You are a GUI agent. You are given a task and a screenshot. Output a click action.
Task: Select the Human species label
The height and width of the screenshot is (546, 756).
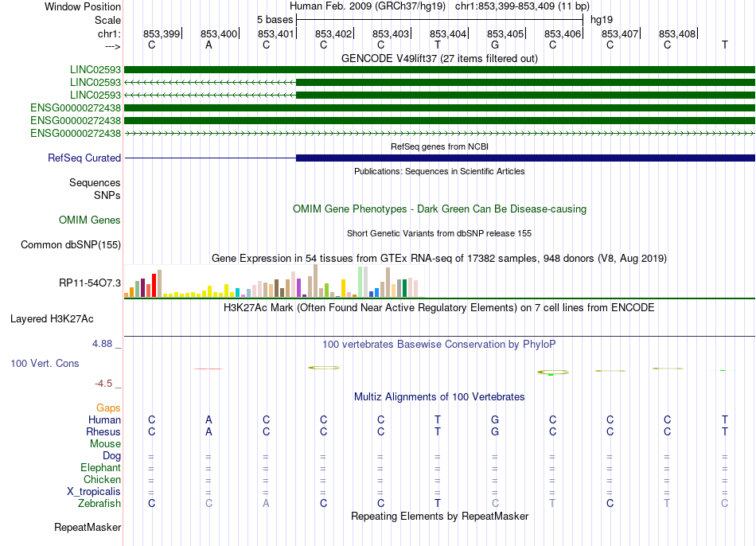coord(104,419)
